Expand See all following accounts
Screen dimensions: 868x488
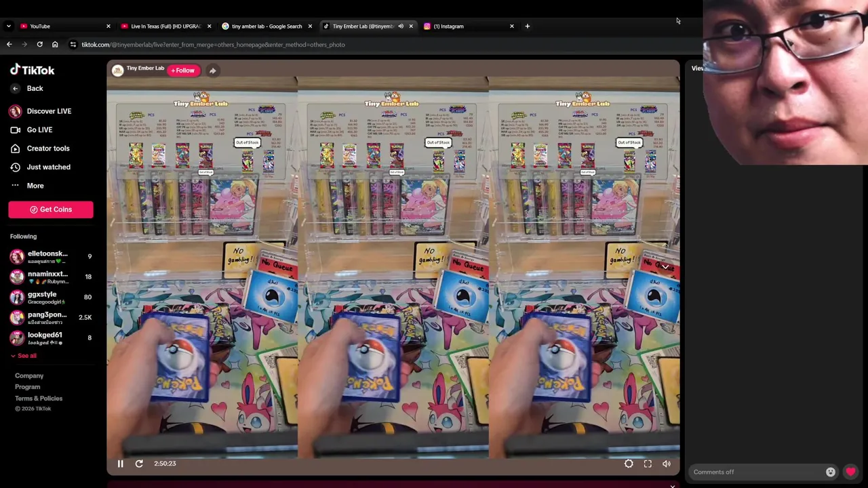coord(23,356)
